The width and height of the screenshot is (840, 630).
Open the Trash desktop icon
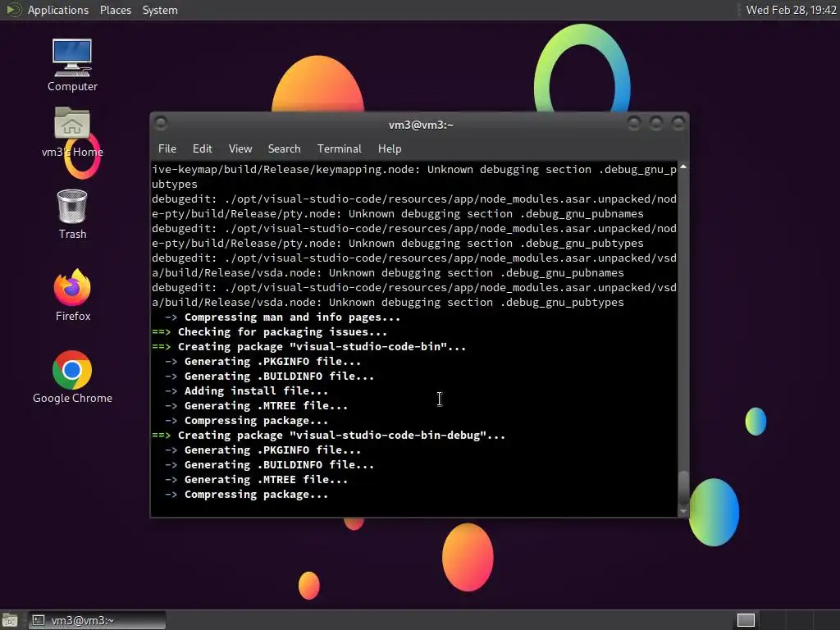coord(72,214)
